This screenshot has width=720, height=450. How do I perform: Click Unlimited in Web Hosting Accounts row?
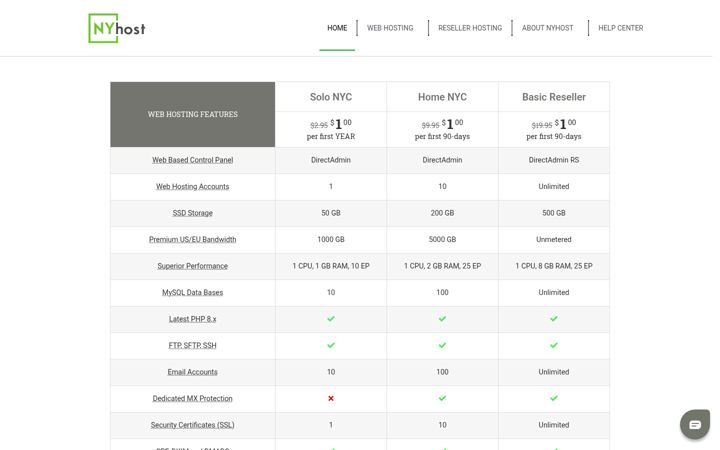pyautogui.click(x=554, y=186)
